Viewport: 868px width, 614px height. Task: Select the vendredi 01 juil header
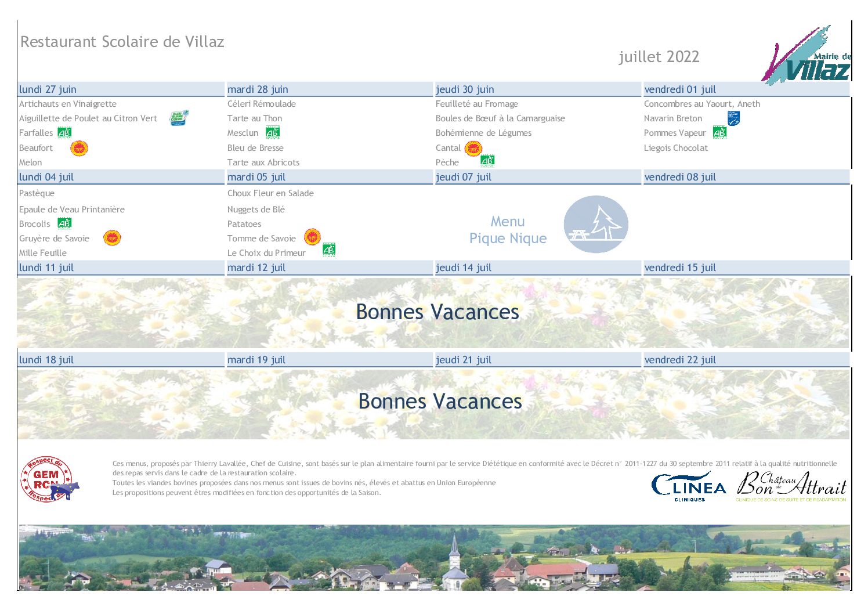coord(746,89)
